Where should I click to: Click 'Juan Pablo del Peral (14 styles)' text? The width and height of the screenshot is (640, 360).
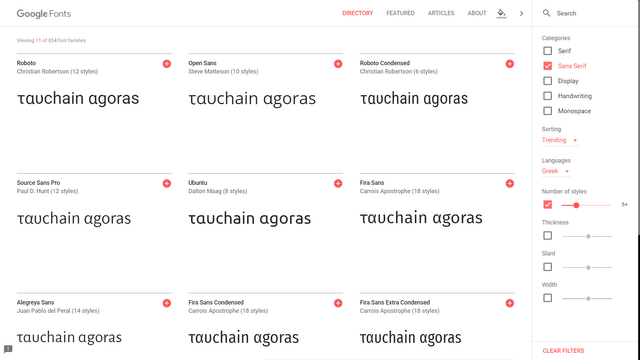pyautogui.click(x=58, y=311)
